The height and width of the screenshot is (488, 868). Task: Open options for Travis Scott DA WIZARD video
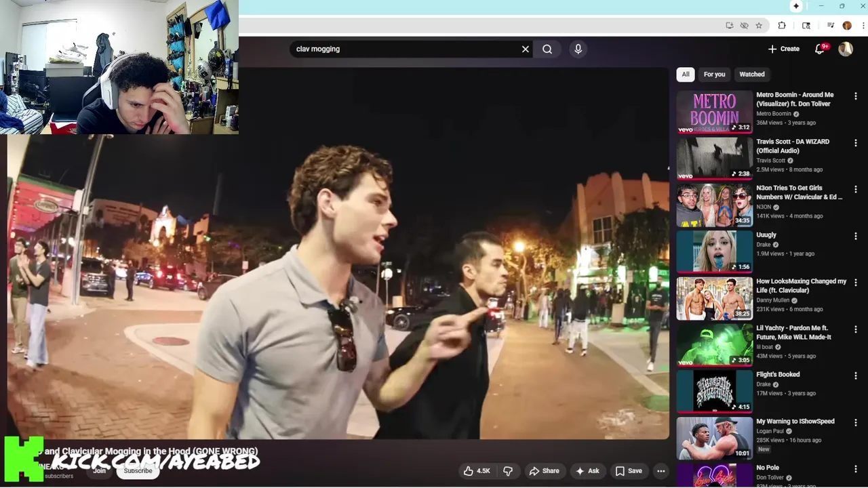click(856, 143)
